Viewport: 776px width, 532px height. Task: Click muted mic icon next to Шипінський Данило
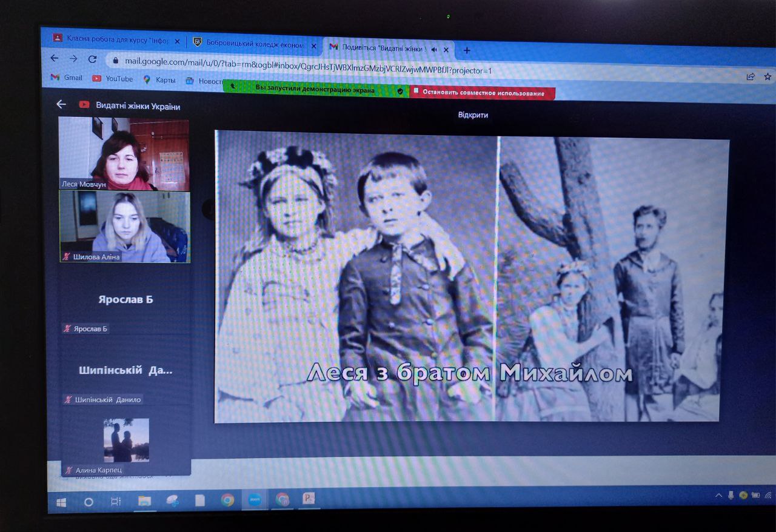(x=69, y=399)
